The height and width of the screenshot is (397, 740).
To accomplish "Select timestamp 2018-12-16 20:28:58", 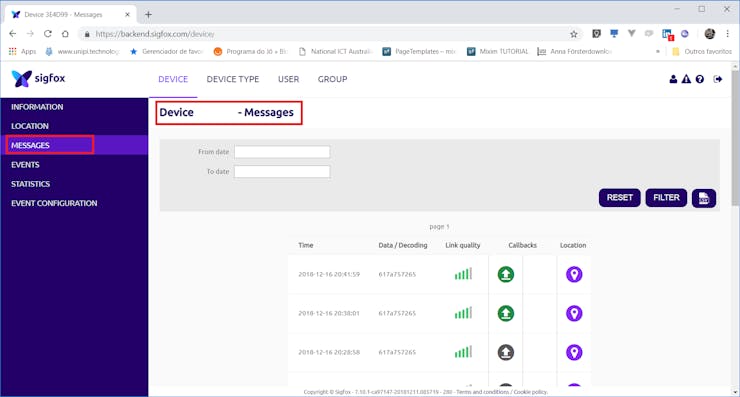I will 329,352.
